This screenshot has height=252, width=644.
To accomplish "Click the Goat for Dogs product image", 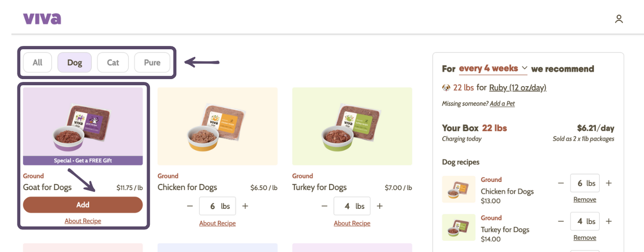I will coord(83,122).
